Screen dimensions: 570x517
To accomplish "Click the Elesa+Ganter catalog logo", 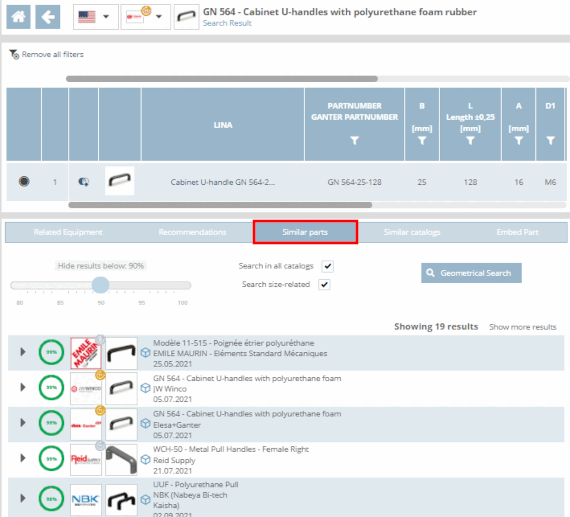I will coord(86,424).
